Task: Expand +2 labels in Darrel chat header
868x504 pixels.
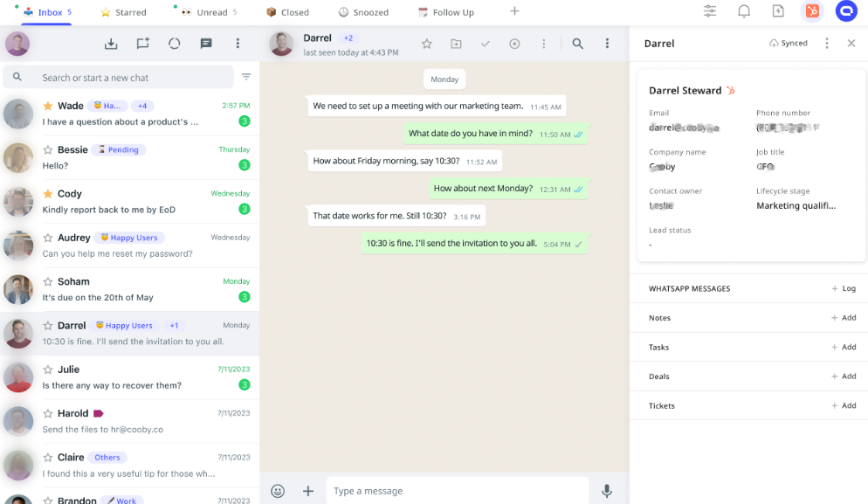Action: [348, 38]
